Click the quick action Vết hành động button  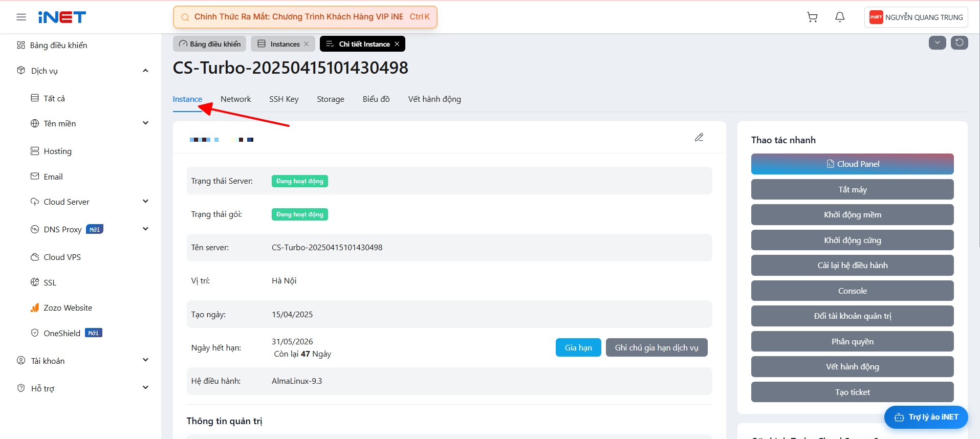coord(853,367)
